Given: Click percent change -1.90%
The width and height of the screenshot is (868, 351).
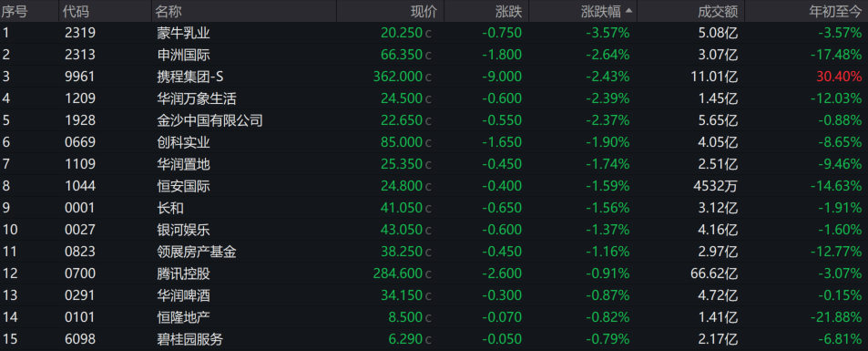Looking at the screenshot, I should tap(608, 142).
